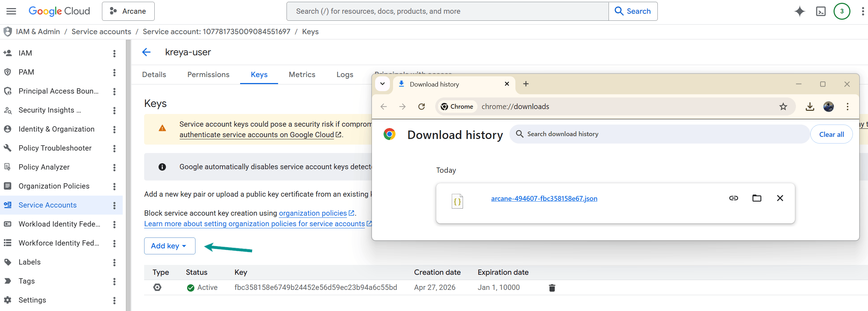This screenshot has height=311, width=868.
Task: Show arcane JSON file in folder
Action: (x=757, y=198)
